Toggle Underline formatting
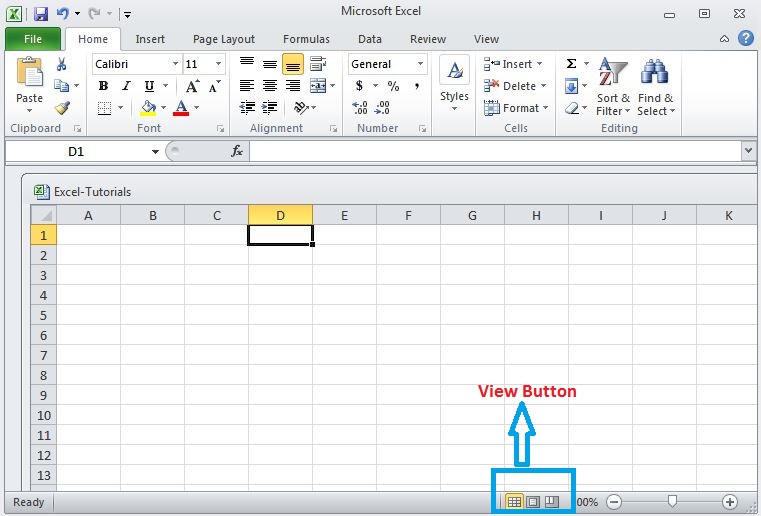This screenshot has width=761, height=516. click(x=149, y=86)
